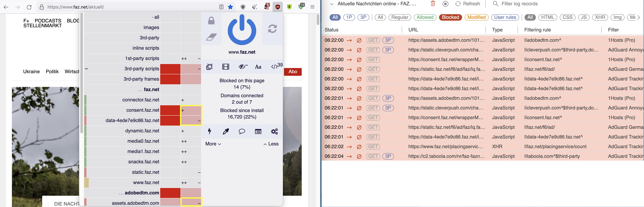Image resolution: width=644 pixels, height=207 pixels.
Task: Collapse popup with the Less chevron
Action: (271, 144)
